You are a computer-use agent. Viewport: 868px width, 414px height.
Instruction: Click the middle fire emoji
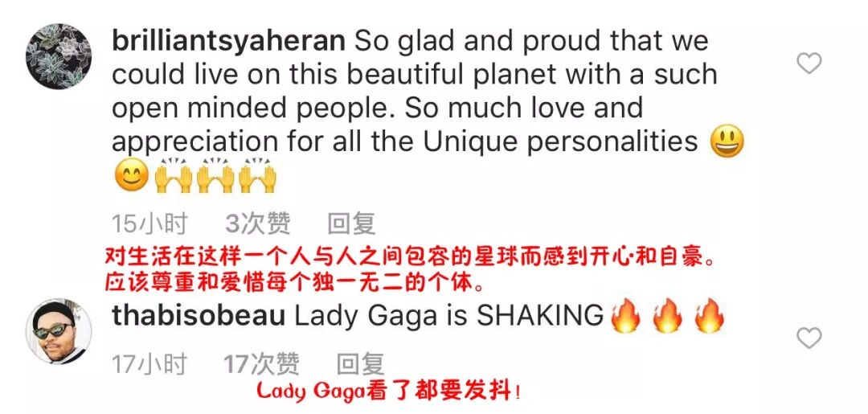tap(667, 315)
